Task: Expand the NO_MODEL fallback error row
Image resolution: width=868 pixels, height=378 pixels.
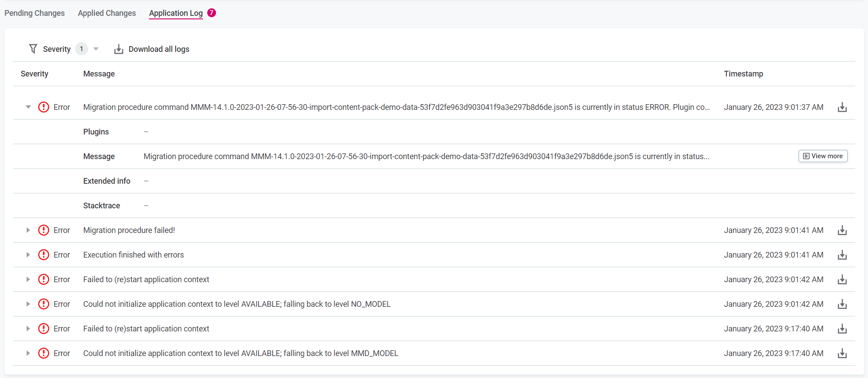Action: pos(28,304)
